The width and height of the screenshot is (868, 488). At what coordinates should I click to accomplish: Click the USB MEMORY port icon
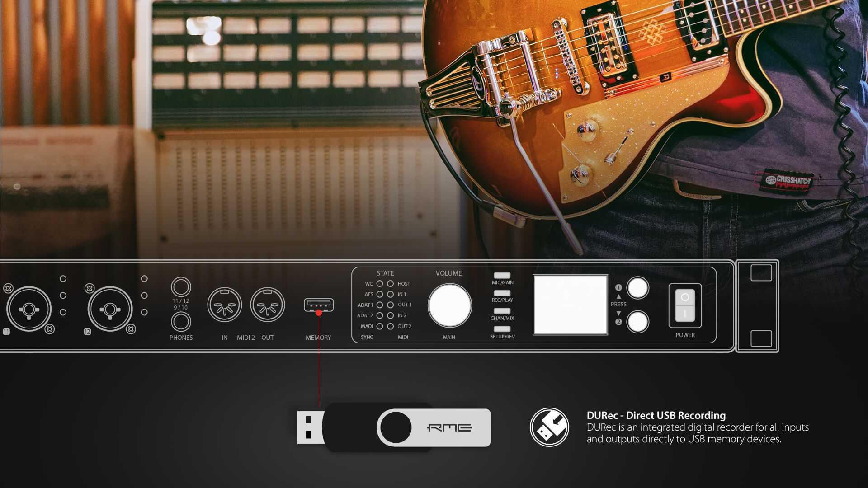coord(319,305)
